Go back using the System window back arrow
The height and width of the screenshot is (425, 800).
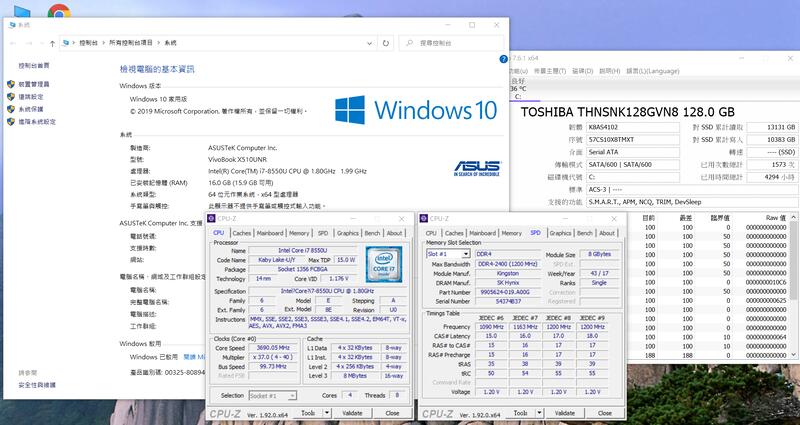(13, 44)
